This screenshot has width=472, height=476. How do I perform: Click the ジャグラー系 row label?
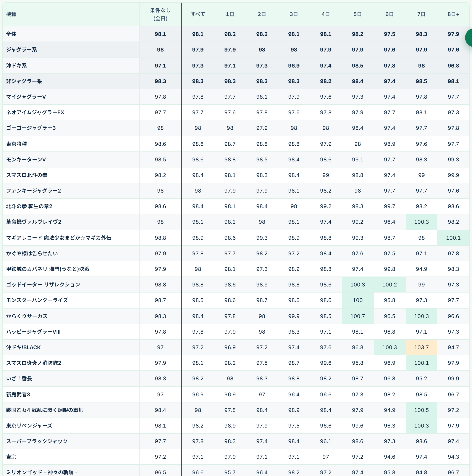[x=21, y=50]
